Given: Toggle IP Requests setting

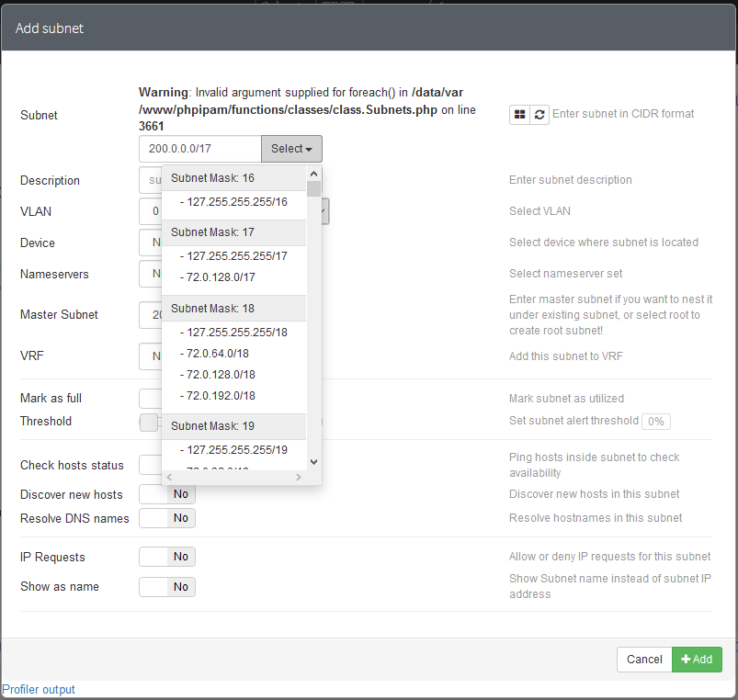Looking at the screenshot, I should pyautogui.click(x=166, y=557).
